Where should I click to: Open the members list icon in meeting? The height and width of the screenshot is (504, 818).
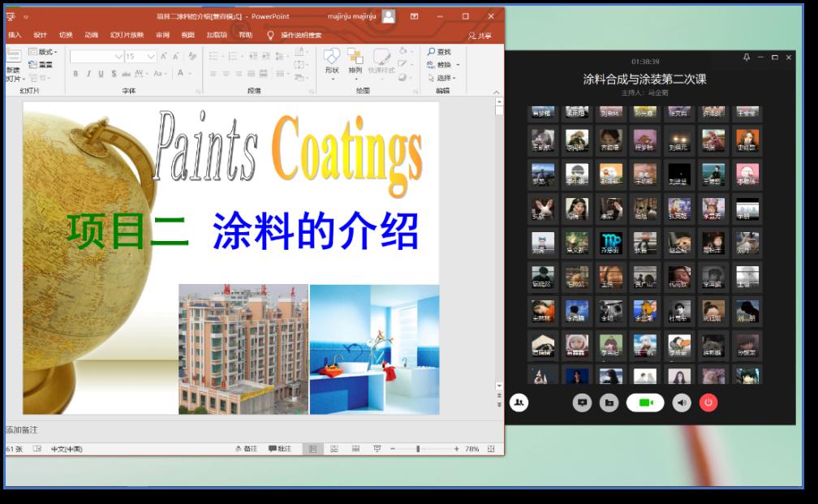pyautogui.click(x=519, y=402)
